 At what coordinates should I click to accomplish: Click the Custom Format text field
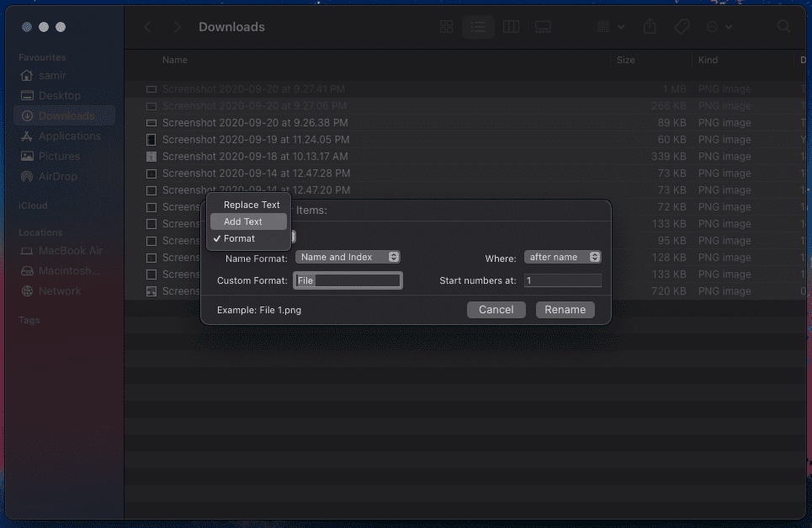click(x=348, y=280)
